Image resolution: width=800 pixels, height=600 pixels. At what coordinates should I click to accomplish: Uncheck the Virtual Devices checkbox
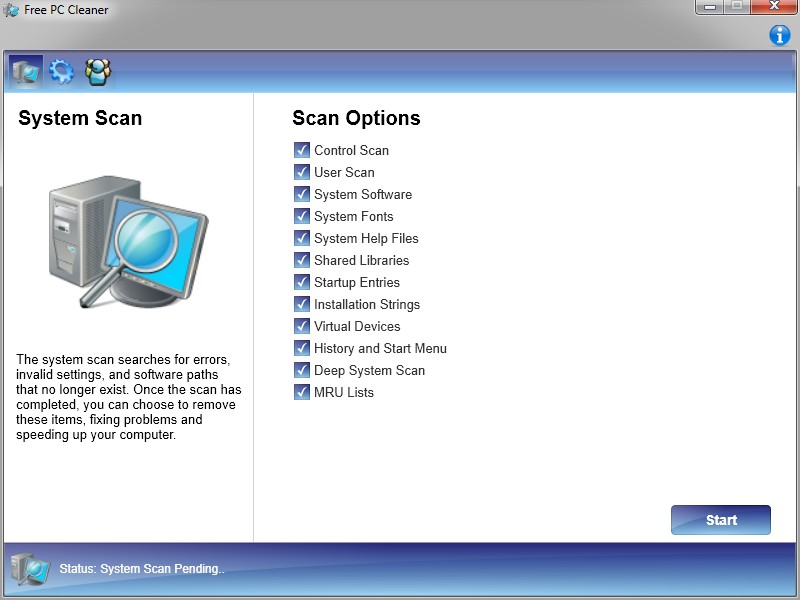pos(302,326)
